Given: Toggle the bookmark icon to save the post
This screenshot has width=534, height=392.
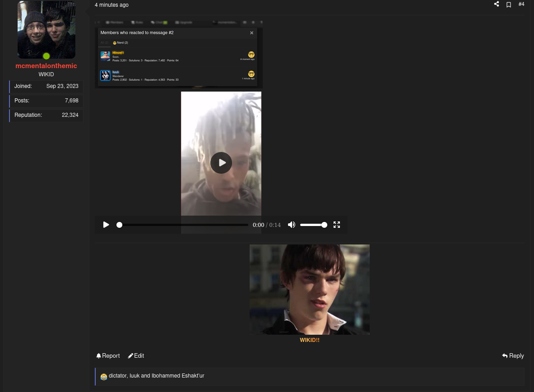Looking at the screenshot, I should pos(509,4).
